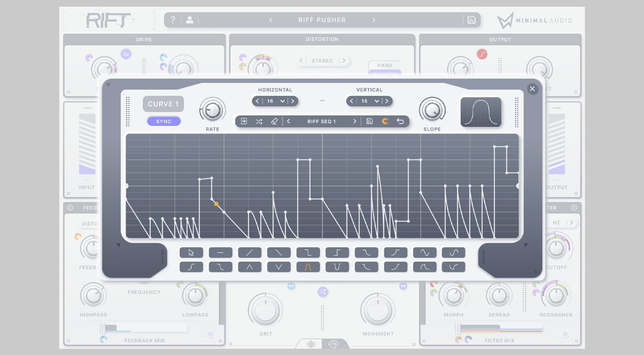This screenshot has height=355, width=644.
Task: Pick the ramp-up diagonal line shape
Action: [x=250, y=253]
